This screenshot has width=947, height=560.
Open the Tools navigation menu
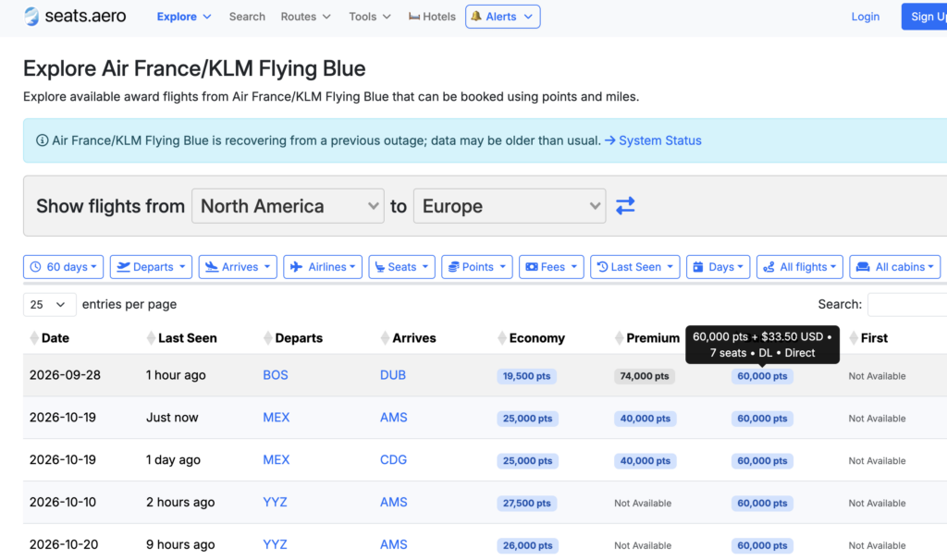point(370,17)
